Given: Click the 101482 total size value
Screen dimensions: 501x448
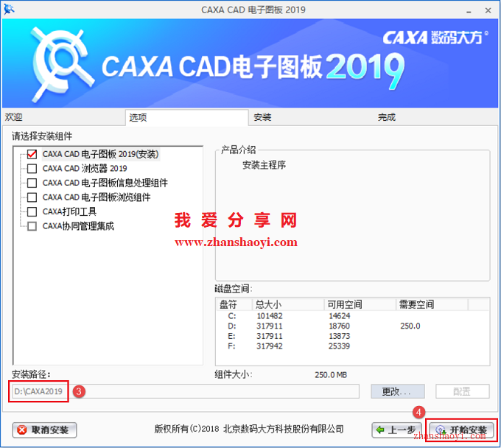Looking at the screenshot, I should click(270, 316).
